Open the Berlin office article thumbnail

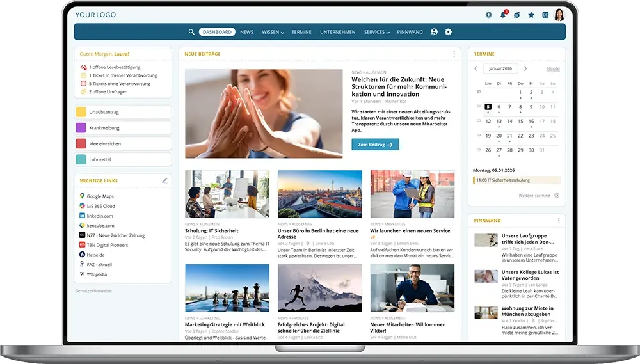point(319,194)
